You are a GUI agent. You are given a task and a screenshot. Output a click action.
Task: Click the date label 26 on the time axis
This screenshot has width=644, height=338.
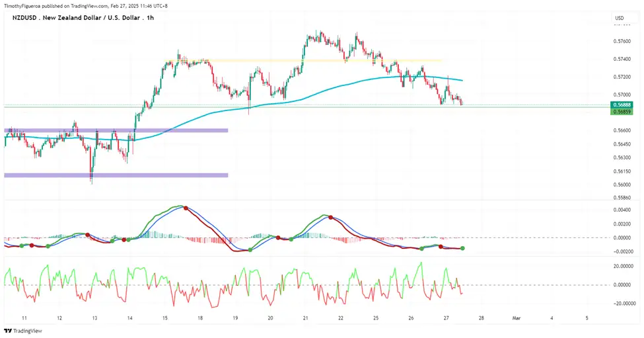(411, 318)
